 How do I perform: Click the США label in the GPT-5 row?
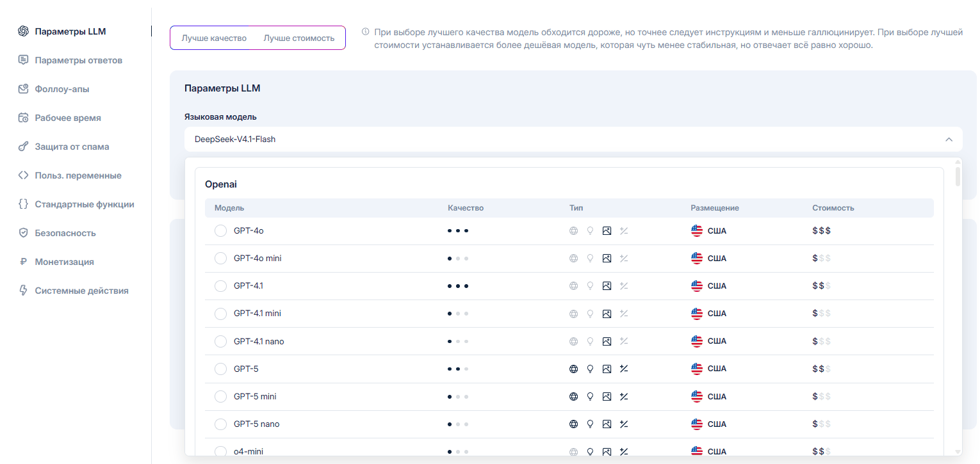click(x=717, y=369)
